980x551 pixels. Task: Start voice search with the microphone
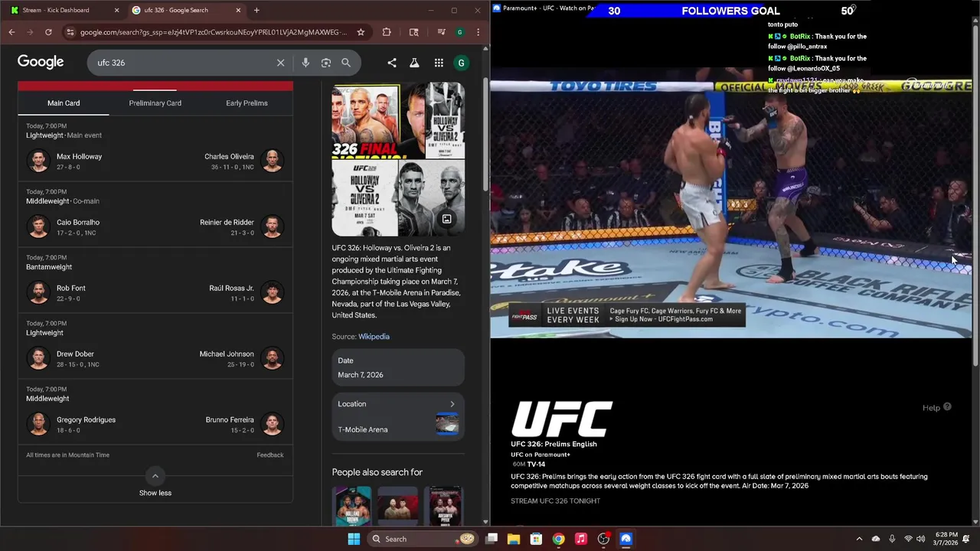click(305, 63)
